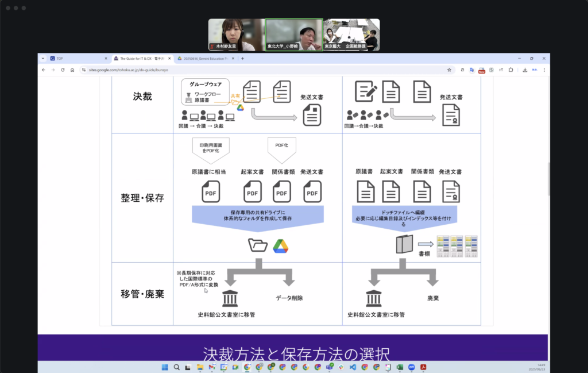Image resolution: width=588 pixels, height=373 pixels.
Task: Click the browser forward arrow
Action: (x=53, y=70)
